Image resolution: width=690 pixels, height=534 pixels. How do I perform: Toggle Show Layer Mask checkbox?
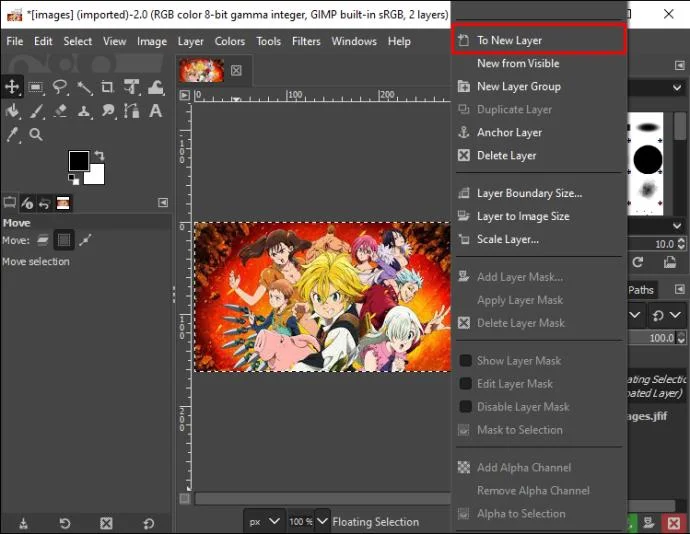tap(466, 361)
